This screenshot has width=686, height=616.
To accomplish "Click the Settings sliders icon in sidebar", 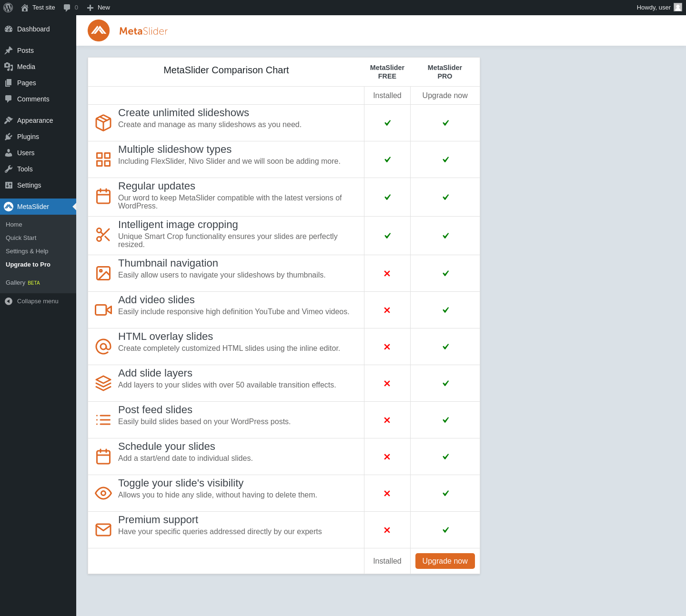I will click(x=9, y=185).
